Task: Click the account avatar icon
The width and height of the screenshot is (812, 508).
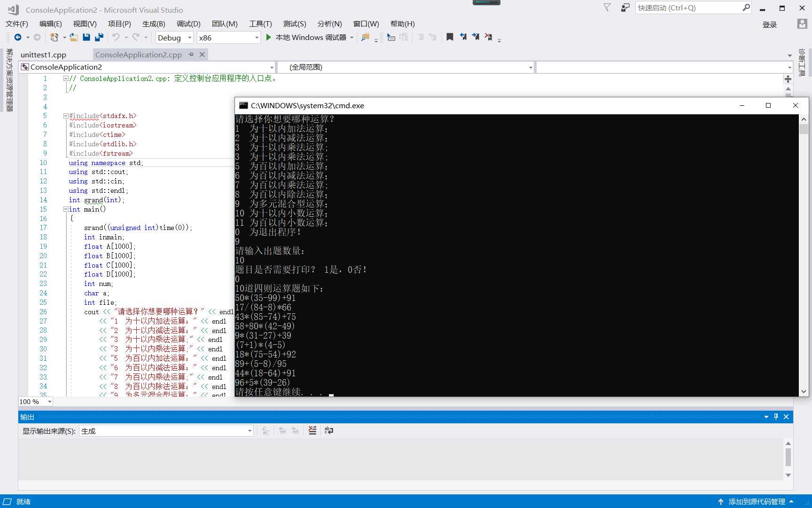Action: click(802, 24)
